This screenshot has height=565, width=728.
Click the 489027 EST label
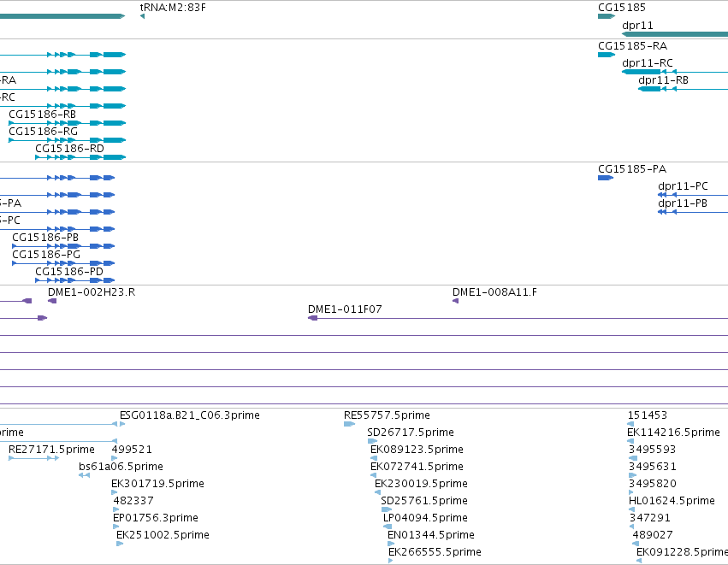coord(653,535)
